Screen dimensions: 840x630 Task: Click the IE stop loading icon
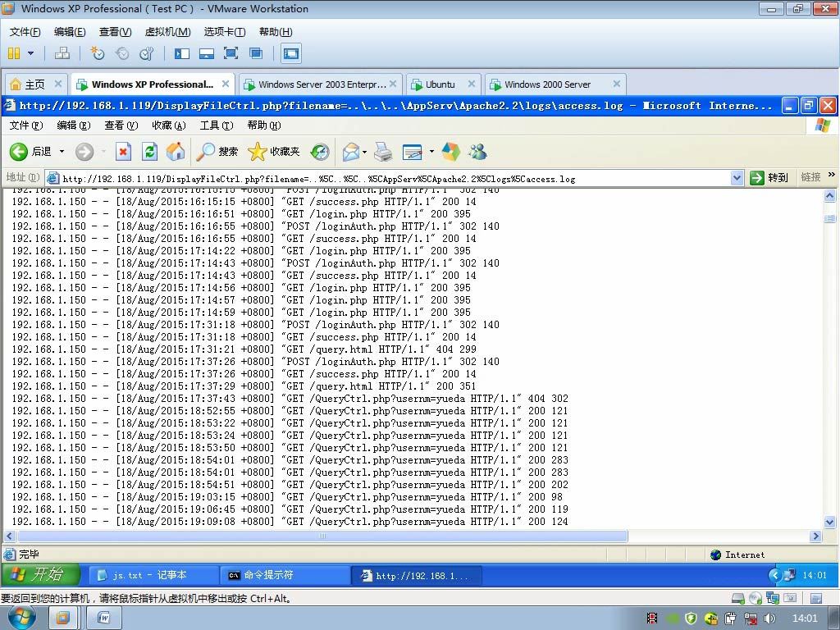pyautogui.click(x=123, y=152)
